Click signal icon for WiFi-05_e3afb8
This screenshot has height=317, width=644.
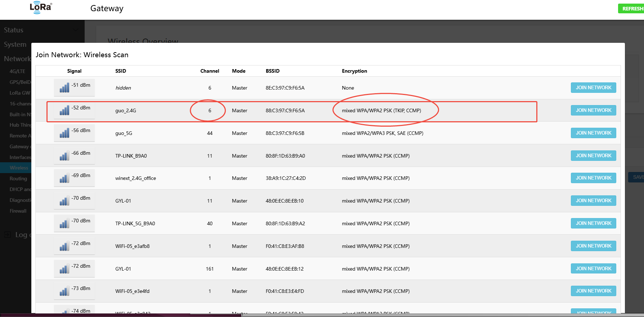tap(64, 246)
